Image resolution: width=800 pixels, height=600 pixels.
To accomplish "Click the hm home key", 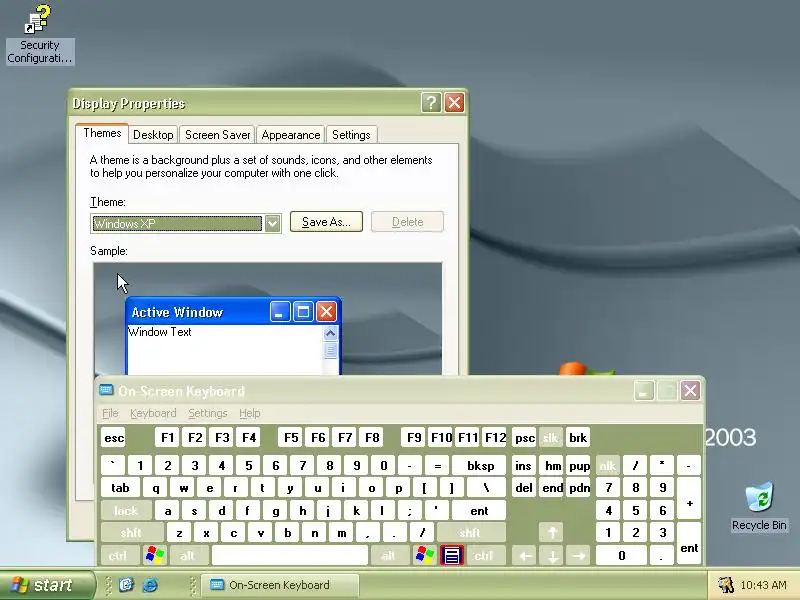I will pos(553,465).
